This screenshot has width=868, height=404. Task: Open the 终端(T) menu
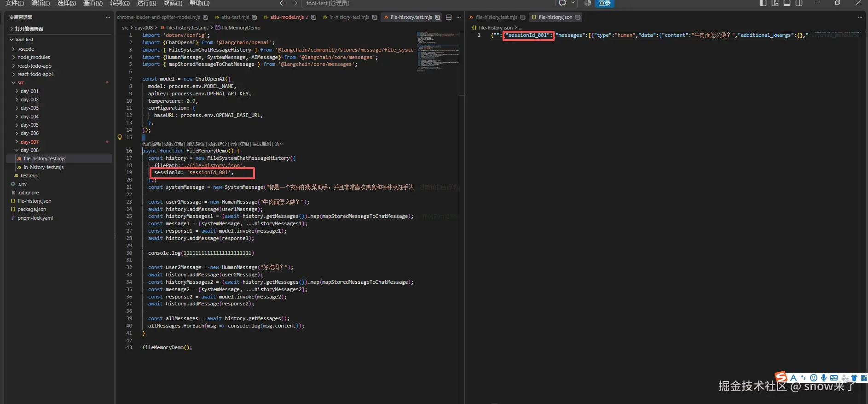[173, 3]
